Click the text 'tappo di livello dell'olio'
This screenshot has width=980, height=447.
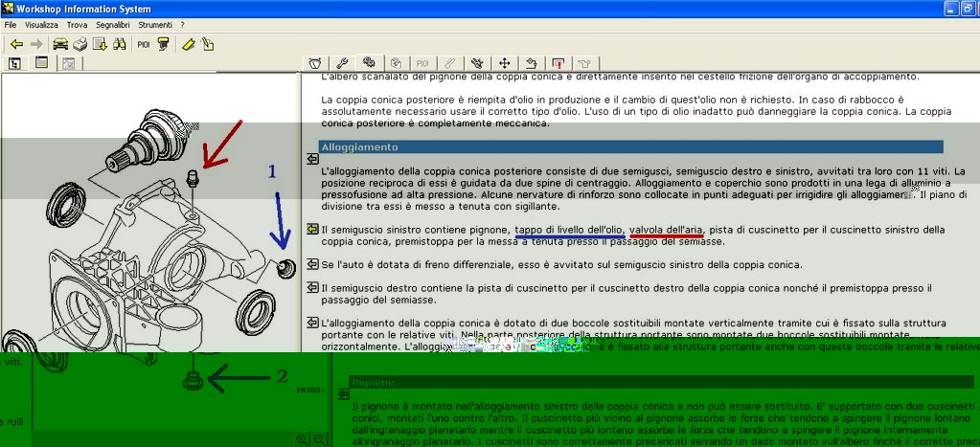click(570, 230)
